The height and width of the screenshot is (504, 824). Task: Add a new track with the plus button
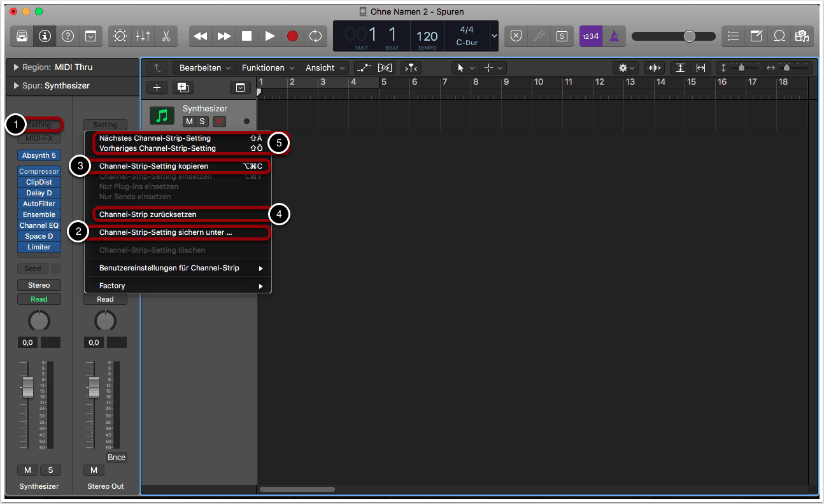[x=157, y=88]
